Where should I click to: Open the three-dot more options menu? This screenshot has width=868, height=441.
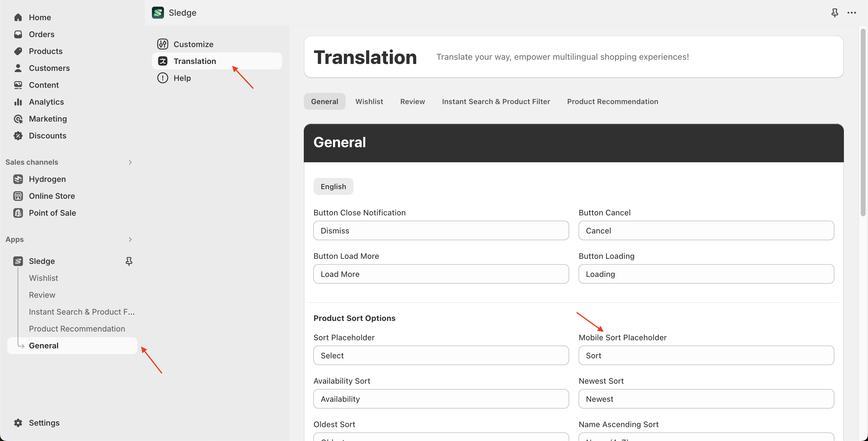851,13
